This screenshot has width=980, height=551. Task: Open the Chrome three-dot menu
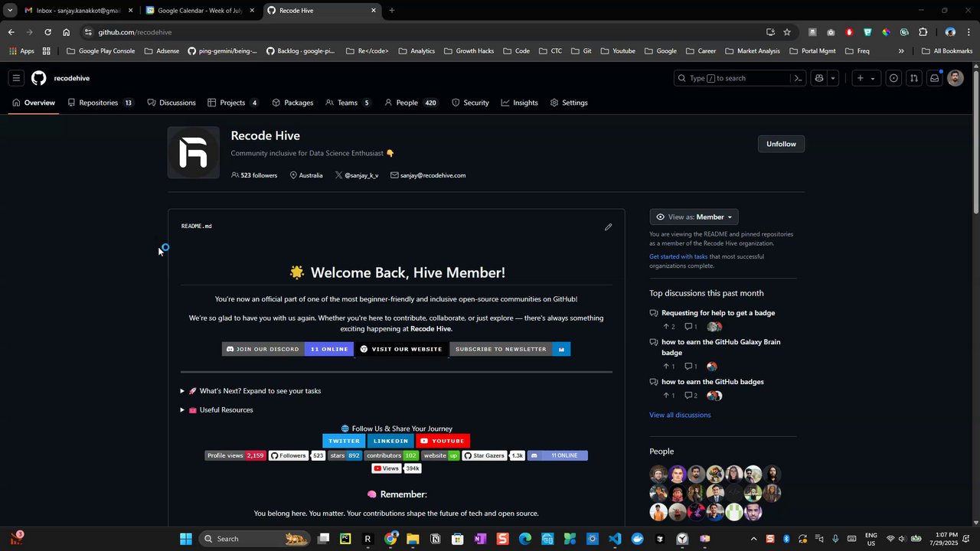(969, 32)
